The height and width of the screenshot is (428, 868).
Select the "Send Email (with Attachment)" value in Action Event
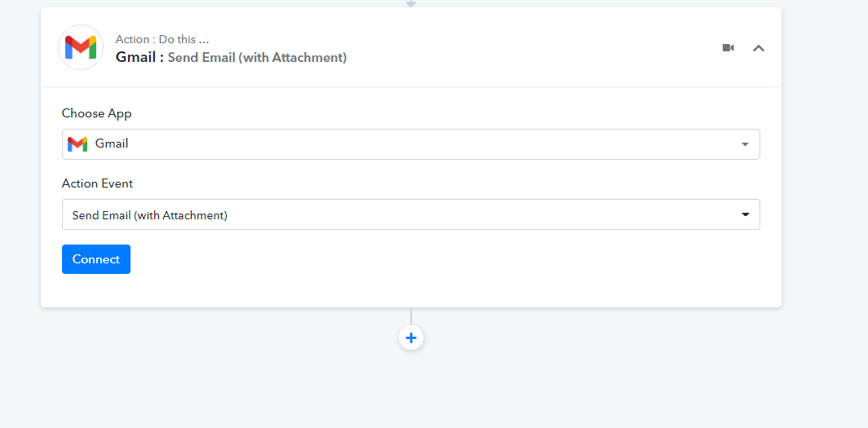pyautogui.click(x=149, y=215)
